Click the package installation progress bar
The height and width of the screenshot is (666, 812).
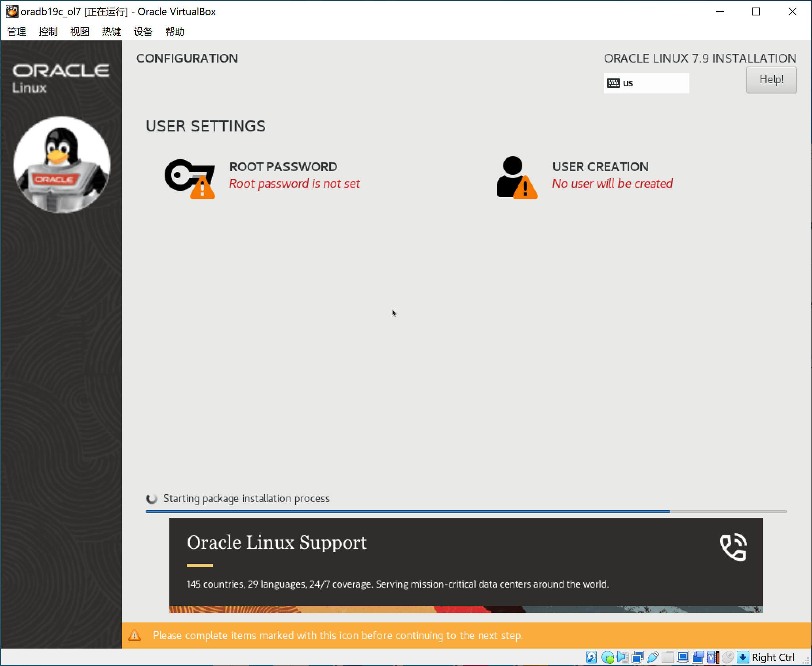[x=465, y=512]
